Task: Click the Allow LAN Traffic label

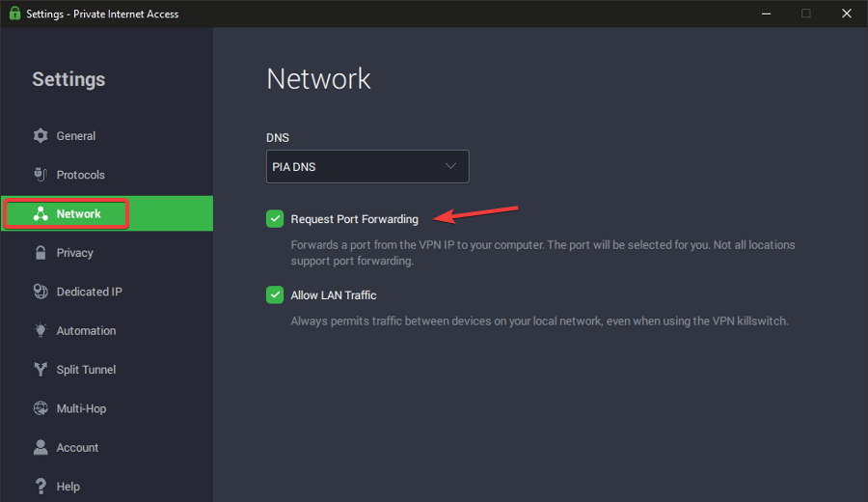Action: point(334,295)
